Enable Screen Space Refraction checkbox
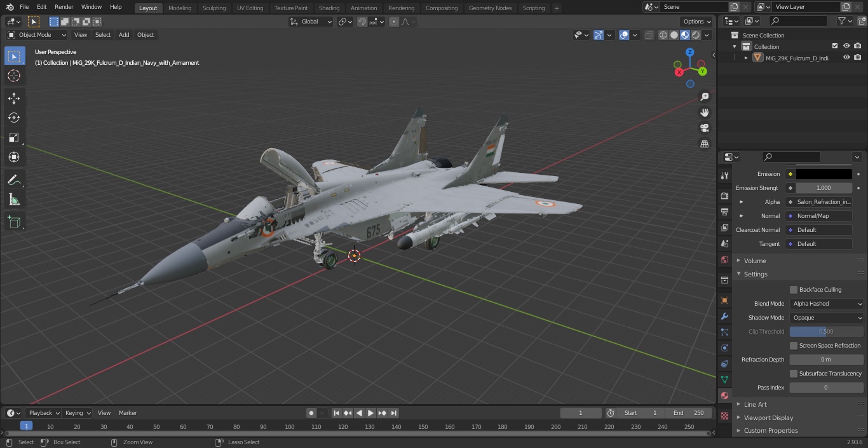868x448 pixels. (x=794, y=346)
